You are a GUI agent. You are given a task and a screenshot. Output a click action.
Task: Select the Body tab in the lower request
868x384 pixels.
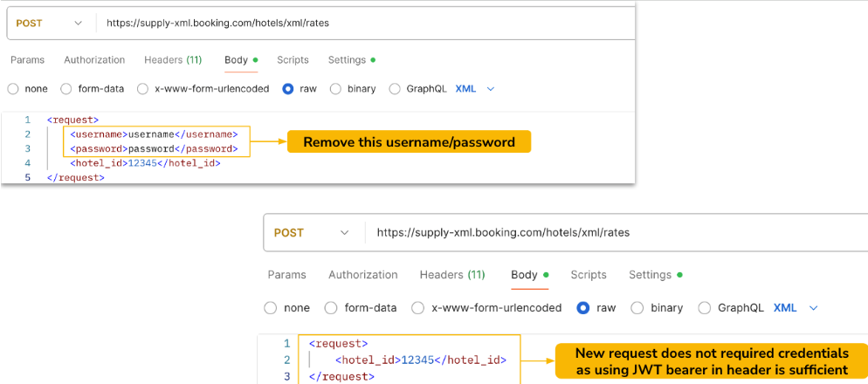(524, 275)
